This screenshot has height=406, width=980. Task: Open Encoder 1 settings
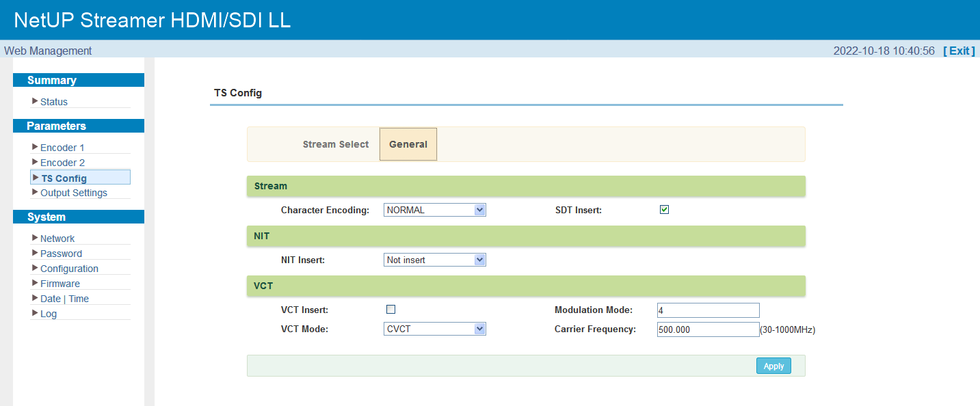click(62, 148)
